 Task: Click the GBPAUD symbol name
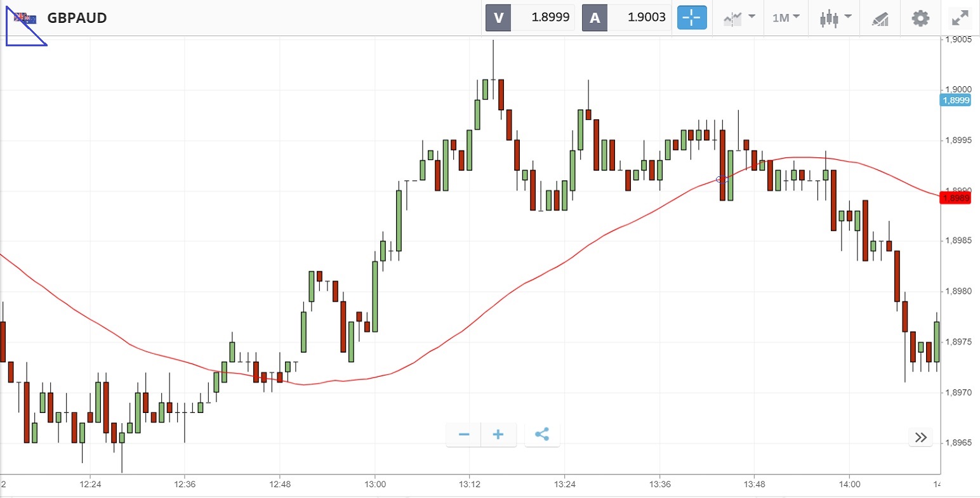77,18
